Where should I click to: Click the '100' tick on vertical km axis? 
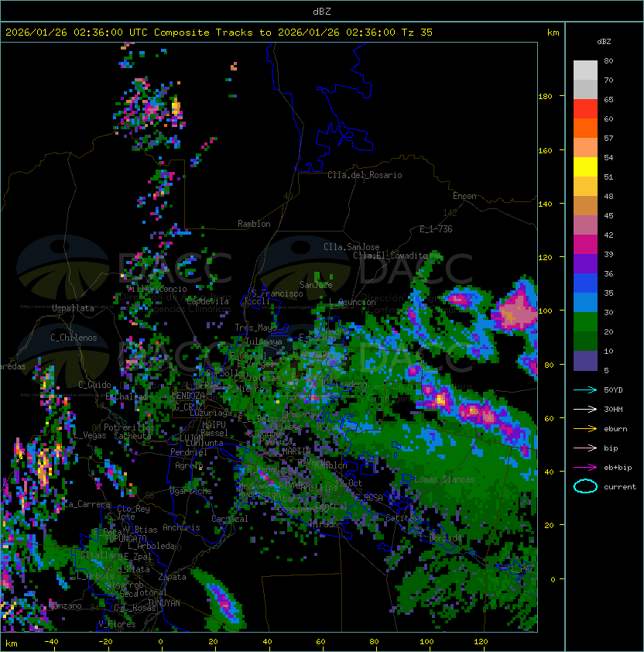(x=545, y=311)
